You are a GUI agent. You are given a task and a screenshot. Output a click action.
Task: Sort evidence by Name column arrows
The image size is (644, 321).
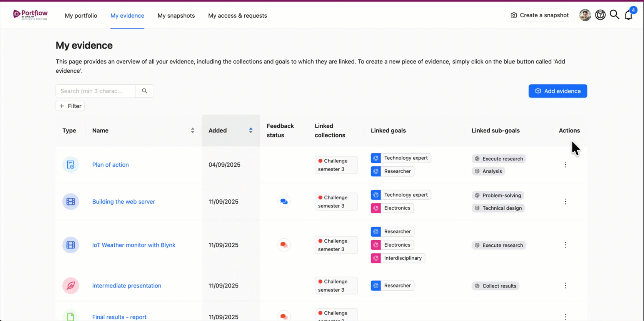tap(193, 130)
